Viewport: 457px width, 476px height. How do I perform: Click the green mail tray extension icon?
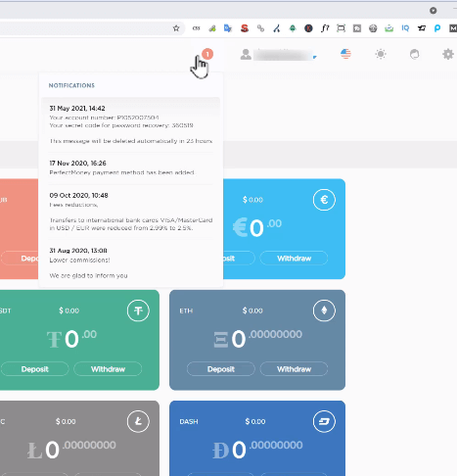(388, 28)
